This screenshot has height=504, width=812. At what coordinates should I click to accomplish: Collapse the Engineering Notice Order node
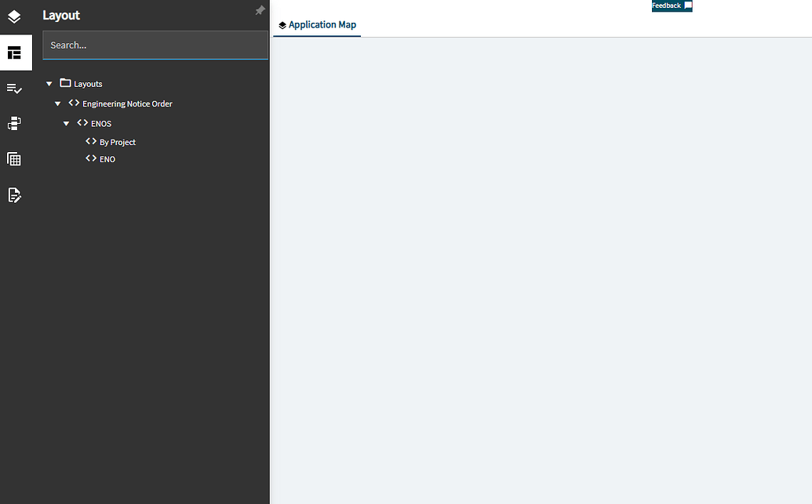pos(57,103)
